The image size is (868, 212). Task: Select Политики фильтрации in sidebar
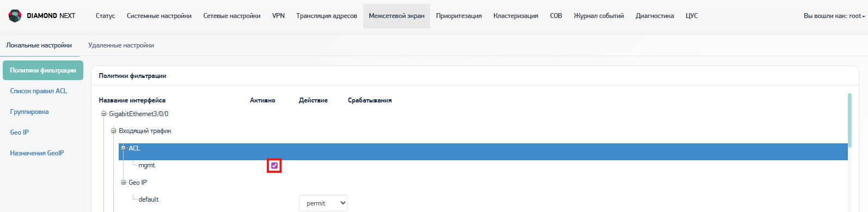[43, 70]
